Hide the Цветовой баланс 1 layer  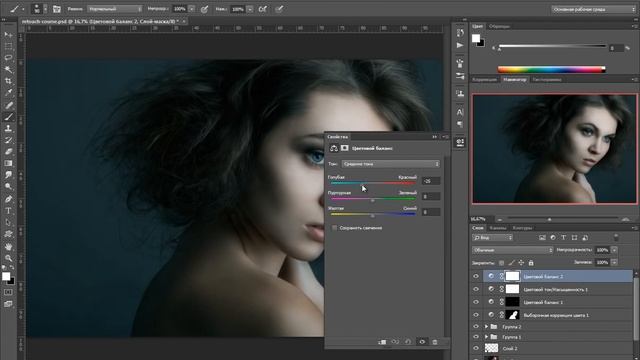click(476, 302)
